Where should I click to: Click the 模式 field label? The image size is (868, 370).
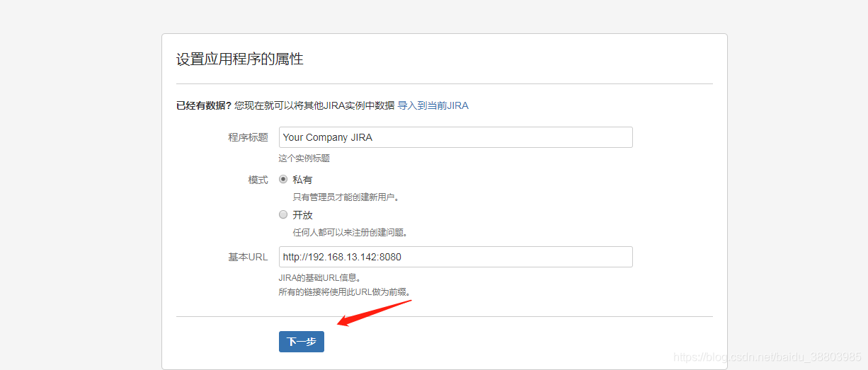(x=258, y=180)
